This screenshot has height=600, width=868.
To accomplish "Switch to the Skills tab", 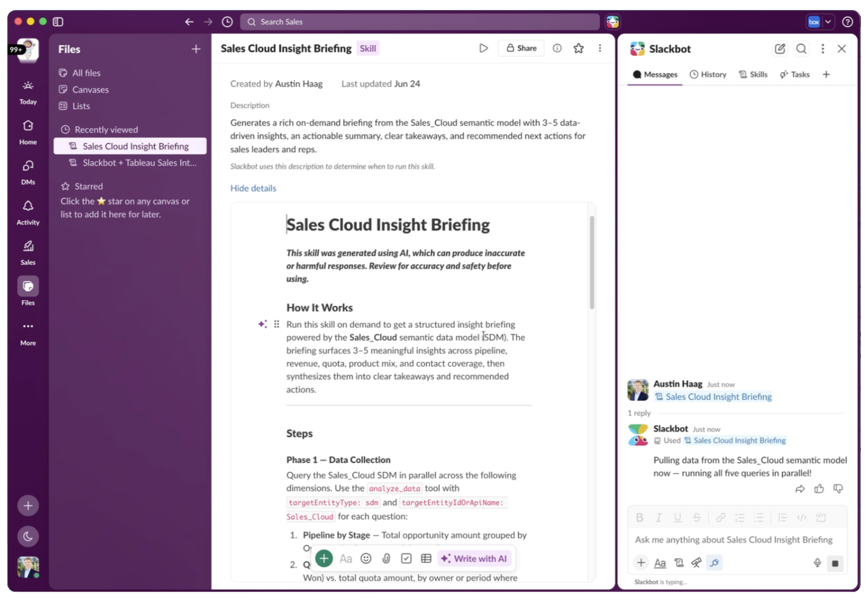I will 753,74.
